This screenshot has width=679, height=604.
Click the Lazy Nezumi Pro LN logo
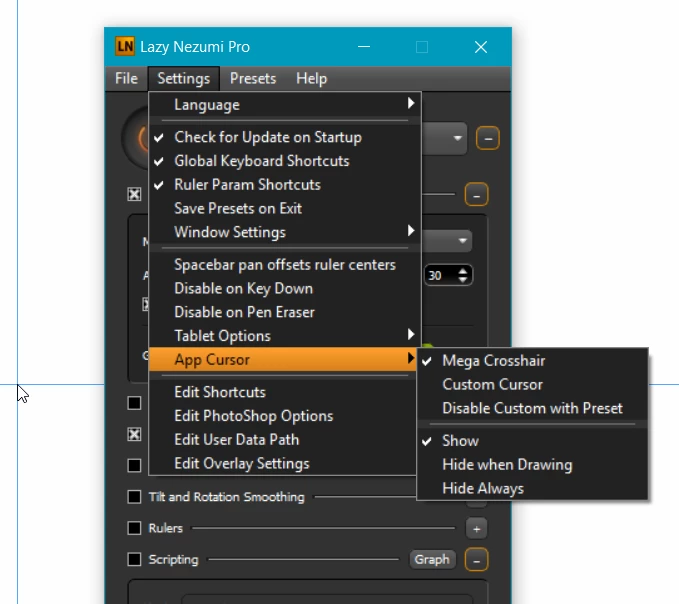point(125,46)
